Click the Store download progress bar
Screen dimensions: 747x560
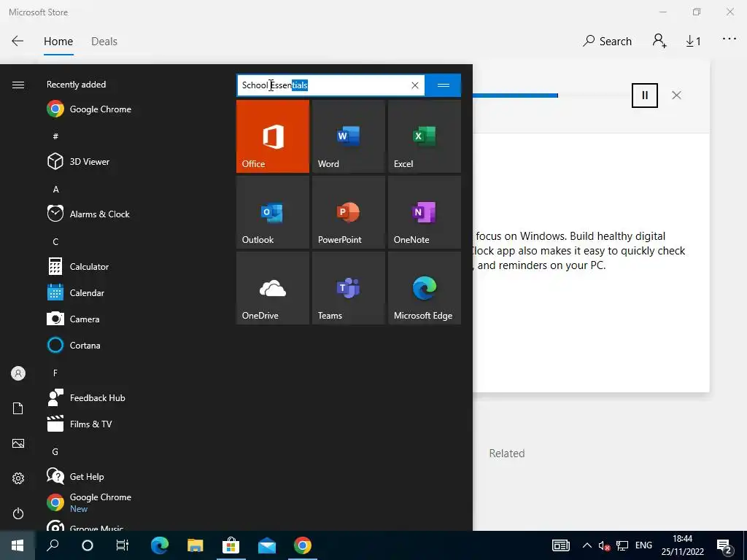point(548,96)
